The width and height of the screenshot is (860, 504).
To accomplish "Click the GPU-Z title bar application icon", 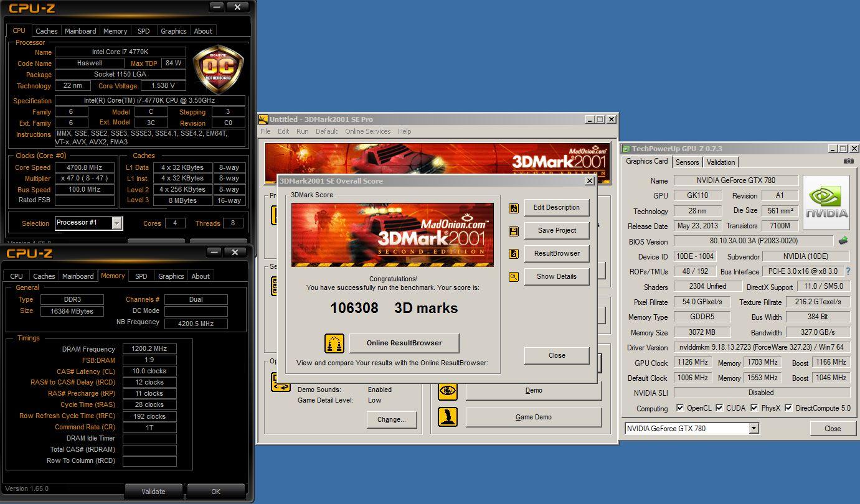I will pyautogui.click(x=626, y=149).
